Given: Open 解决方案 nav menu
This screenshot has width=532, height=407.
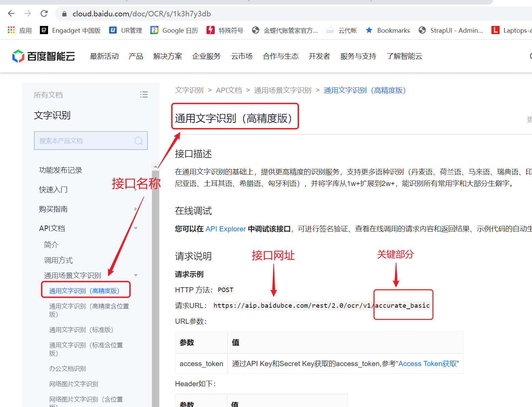Looking at the screenshot, I should click(168, 56).
